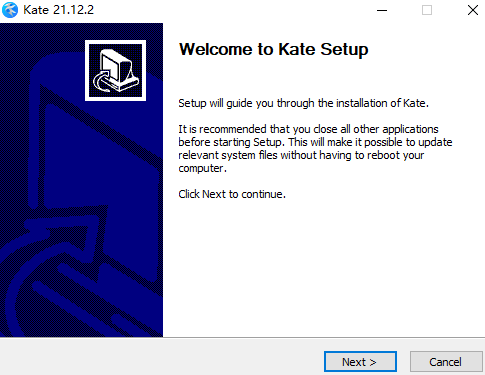
Task: Close the Kate Setup window
Action: [x=473, y=10]
